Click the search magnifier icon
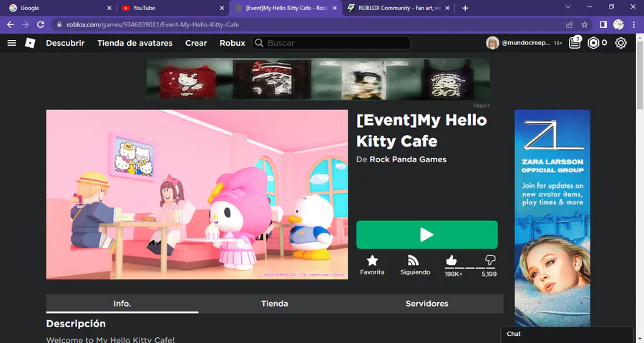Screen dimensions: 644x343 (259, 43)
